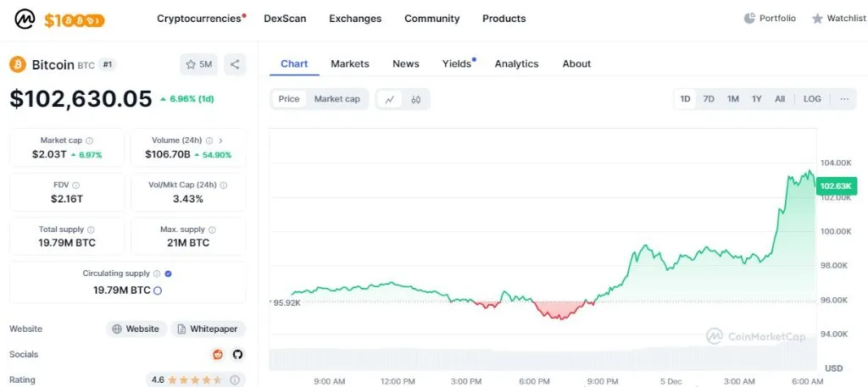Expand Volume (24h) details chevron
868x387 pixels.
pos(221,141)
